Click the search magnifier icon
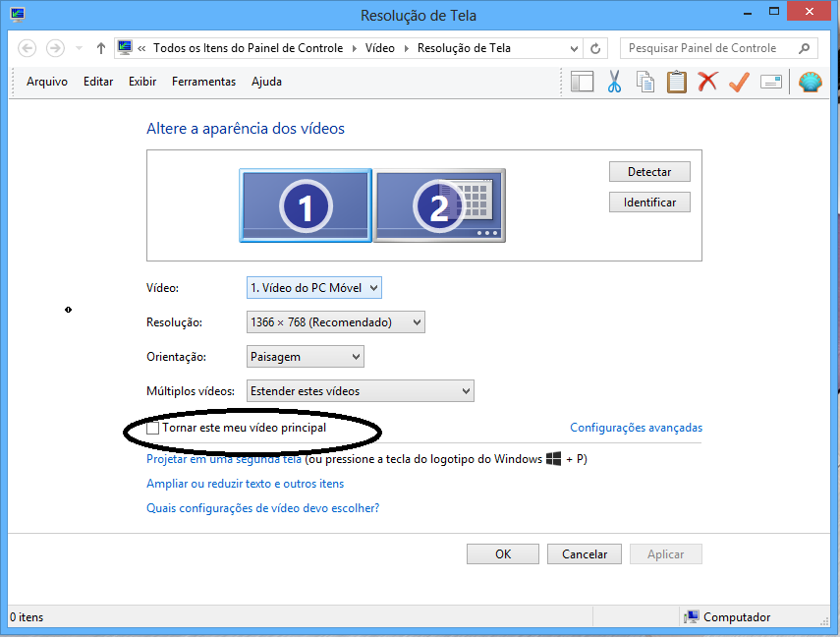Screen dimensions: 840x639 (x=804, y=48)
